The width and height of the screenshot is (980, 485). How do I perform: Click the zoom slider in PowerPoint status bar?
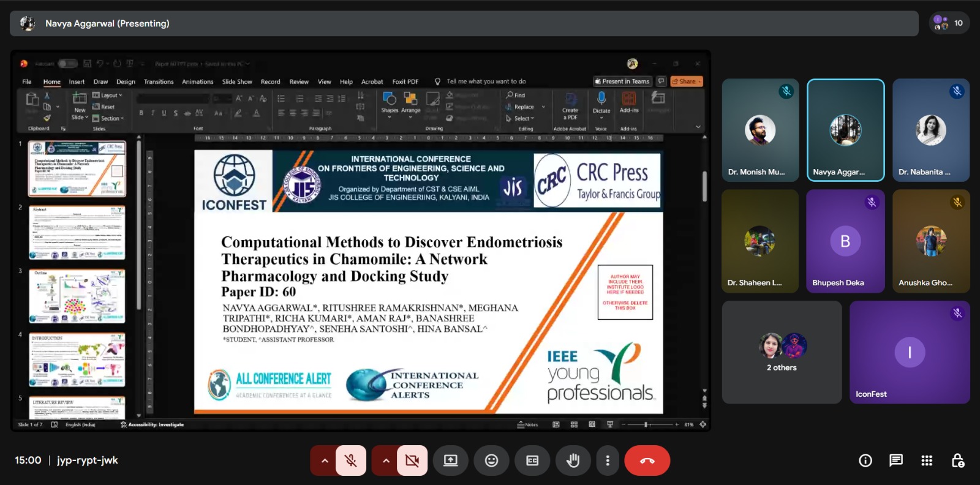coord(646,424)
